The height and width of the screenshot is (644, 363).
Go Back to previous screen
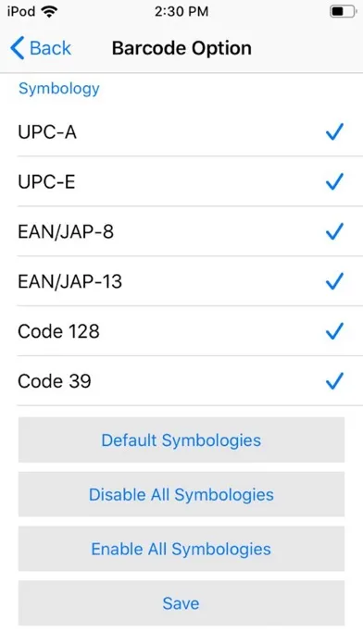(41, 48)
